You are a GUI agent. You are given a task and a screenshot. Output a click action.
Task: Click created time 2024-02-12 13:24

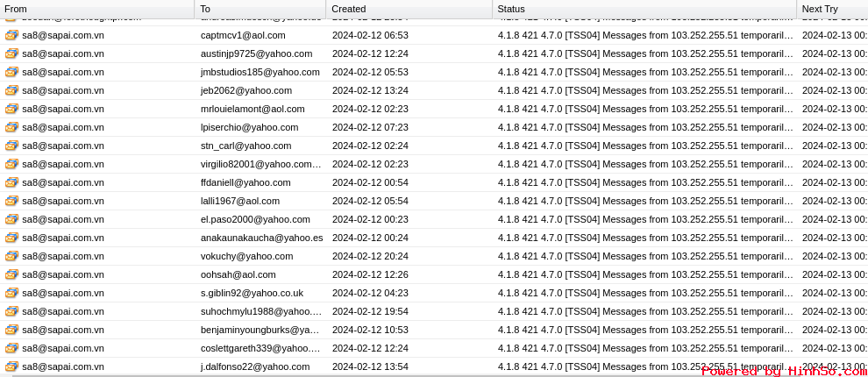pyautogui.click(x=370, y=90)
